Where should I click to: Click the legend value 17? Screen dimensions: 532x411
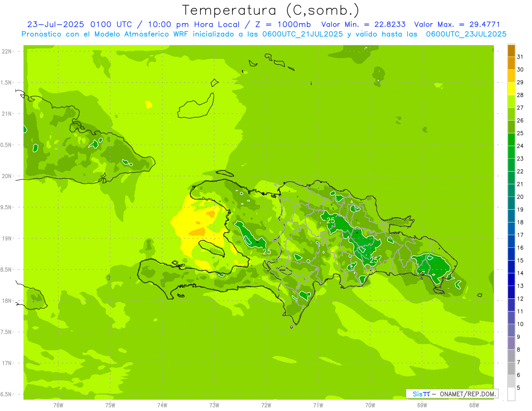(520, 235)
